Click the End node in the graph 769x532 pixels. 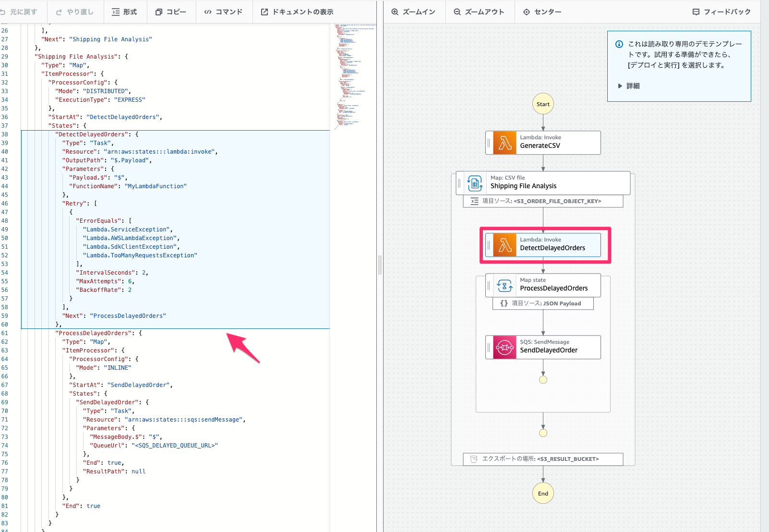542,493
